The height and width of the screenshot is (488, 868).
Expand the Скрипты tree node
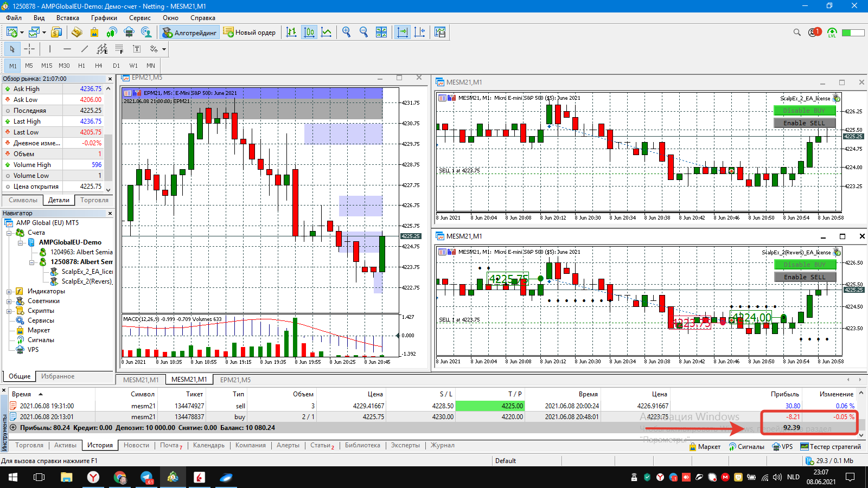pyautogui.click(x=9, y=311)
